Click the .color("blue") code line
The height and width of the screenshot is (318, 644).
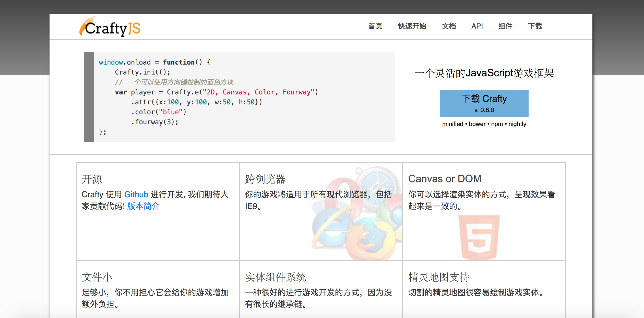click(159, 112)
